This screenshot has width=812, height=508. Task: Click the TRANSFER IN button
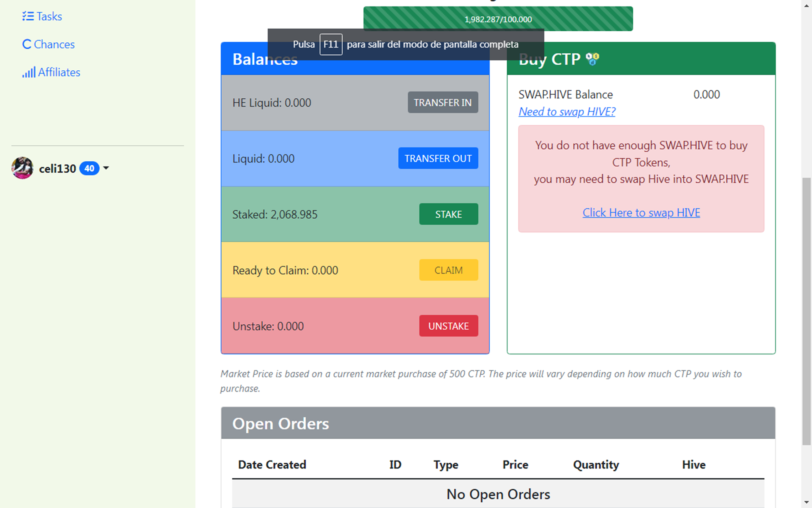tap(443, 102)
